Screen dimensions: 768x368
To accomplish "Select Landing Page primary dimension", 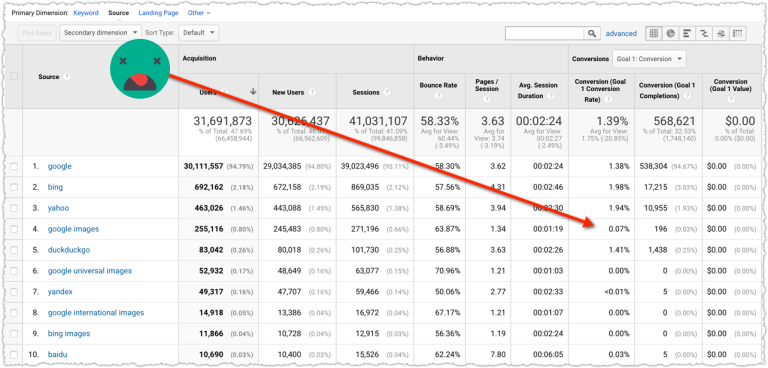I will [158, 13].
